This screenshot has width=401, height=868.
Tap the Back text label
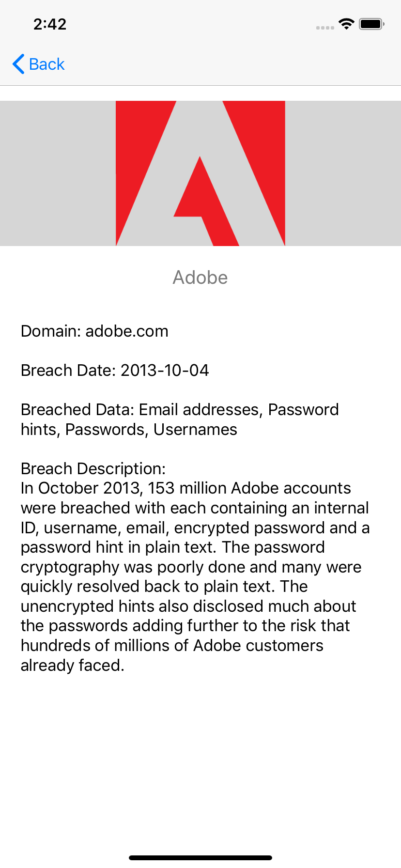tap(46, 64)
